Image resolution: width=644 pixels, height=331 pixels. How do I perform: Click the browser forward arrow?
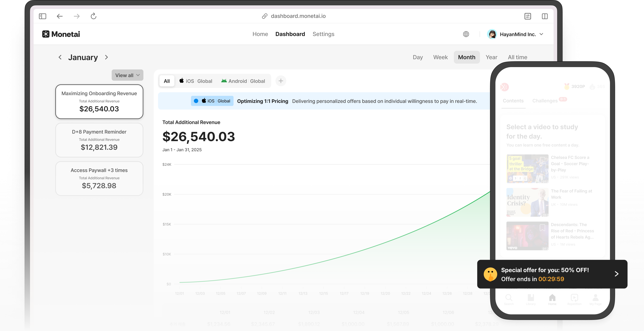(77, 16)
